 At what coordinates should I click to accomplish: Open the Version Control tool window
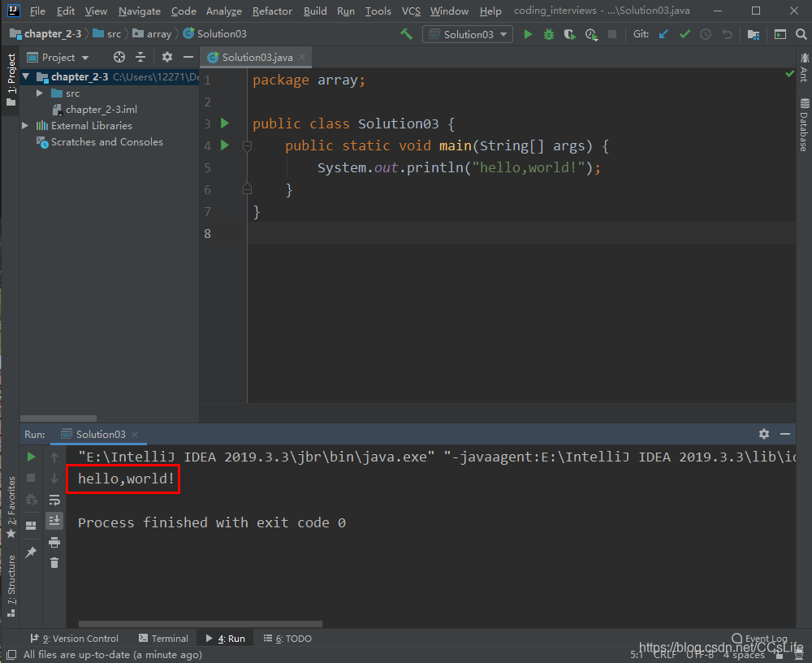click(75, 639)
